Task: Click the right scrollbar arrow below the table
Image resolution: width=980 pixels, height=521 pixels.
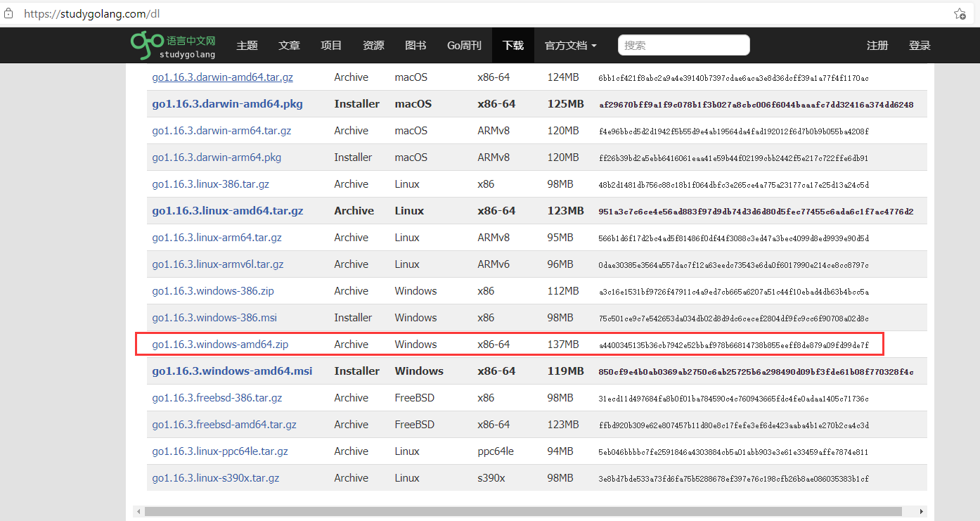Action: (x=922, y=511)
